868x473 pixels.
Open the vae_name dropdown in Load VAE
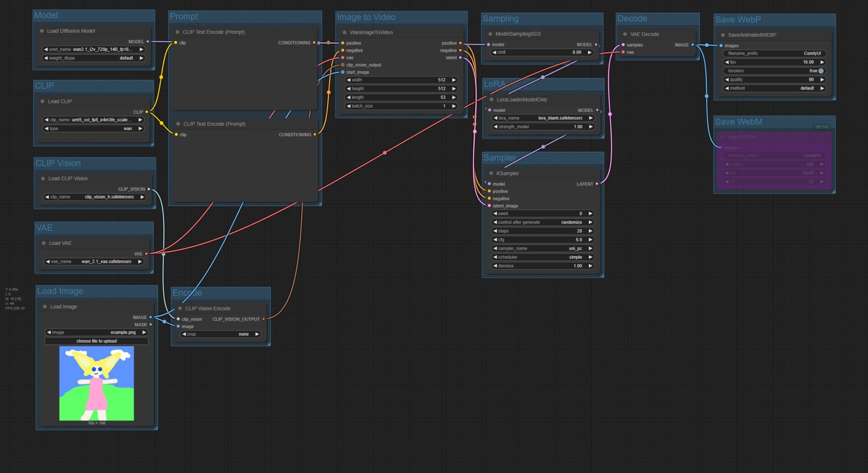pos(94,262)
